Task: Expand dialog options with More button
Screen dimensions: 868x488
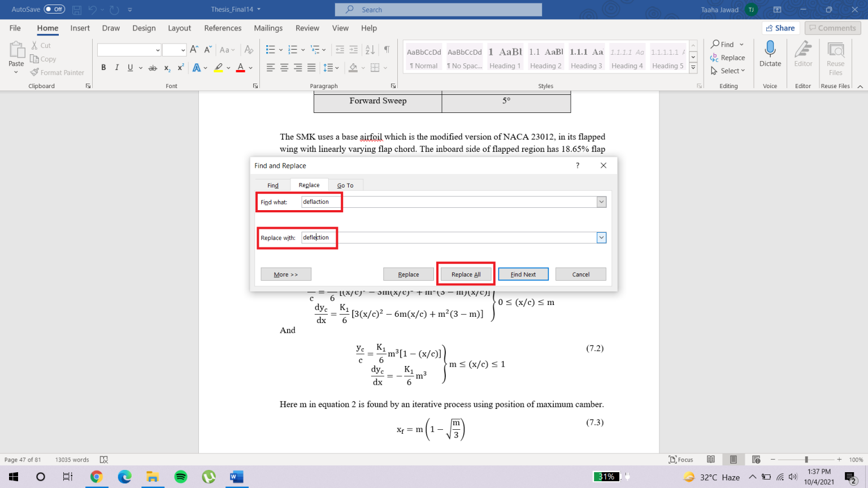Action: [x=285, y=273]
